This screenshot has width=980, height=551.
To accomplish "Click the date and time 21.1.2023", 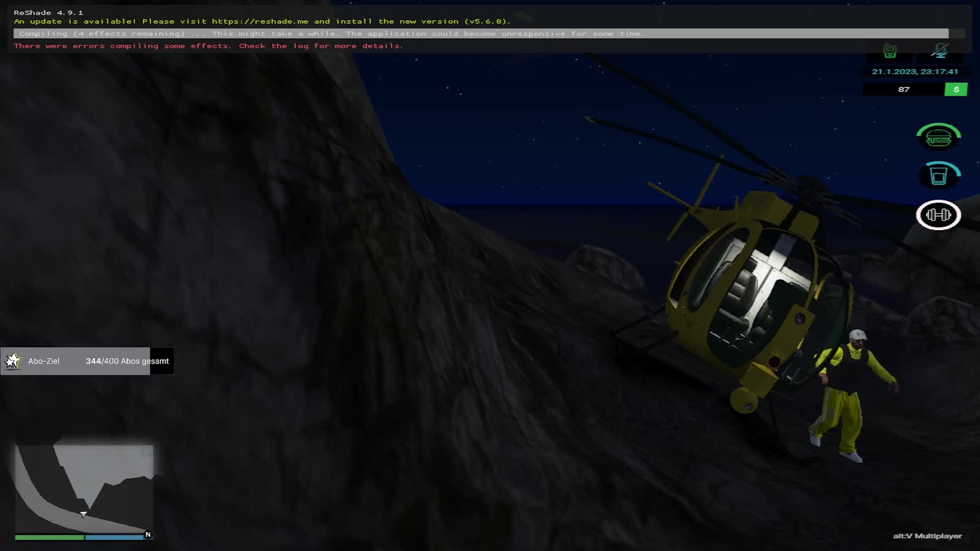I will (x=915, y=72).
